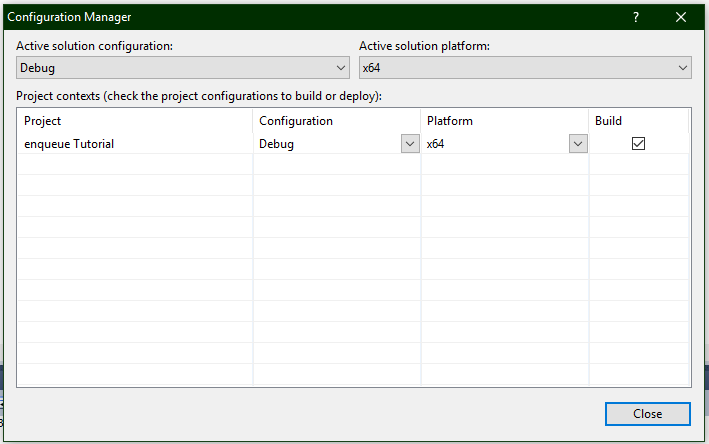Click the Help question mark button
Image resolution: width=709 pixels, height=444 pixels.
pos(636,17)
